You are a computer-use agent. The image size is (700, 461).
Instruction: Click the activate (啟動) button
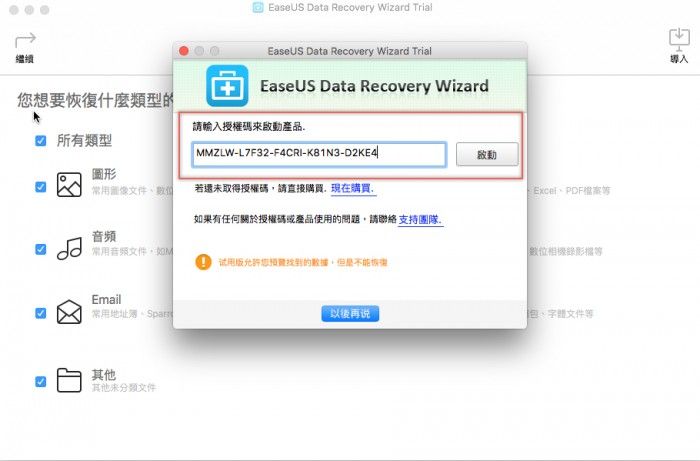pyautogui.click(x=487, y=154)
